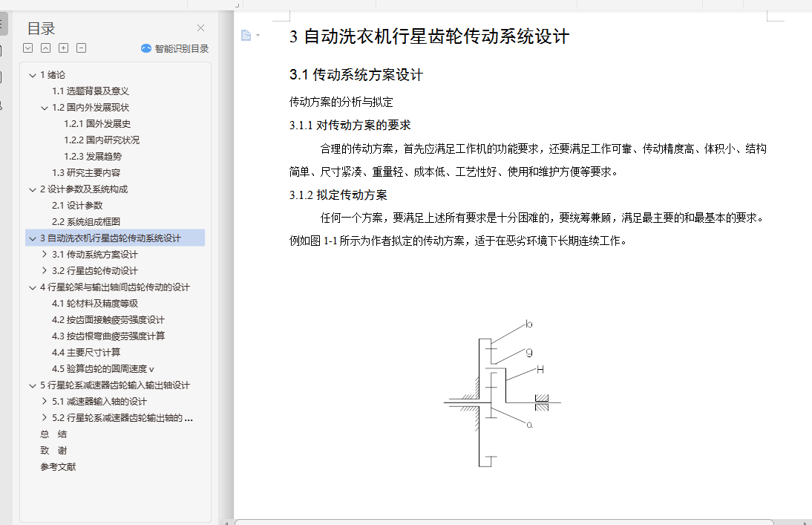This screenshot has width=812, height=525.
Task: Click the horizontal scrollbar below the document
Action: click(x=504, y=523)
